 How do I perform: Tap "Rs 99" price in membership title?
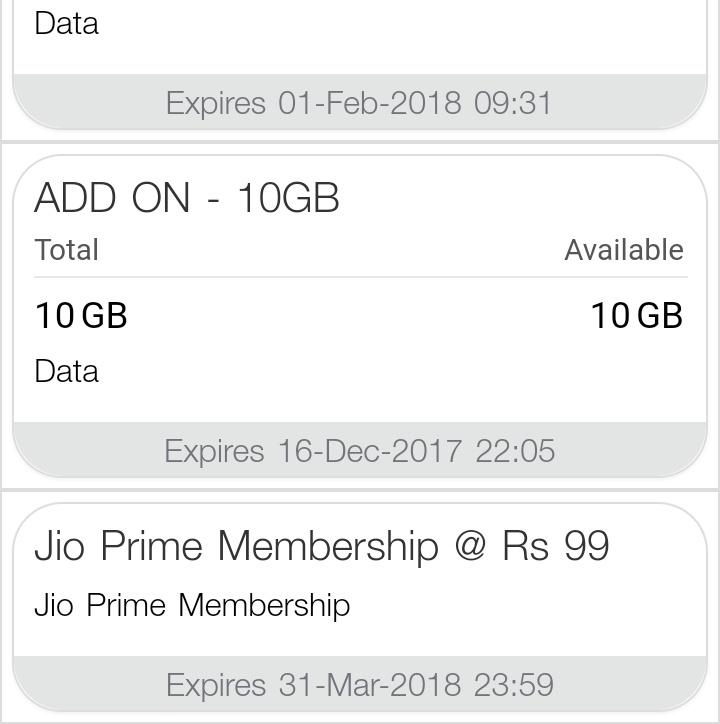tap(556, 547)
